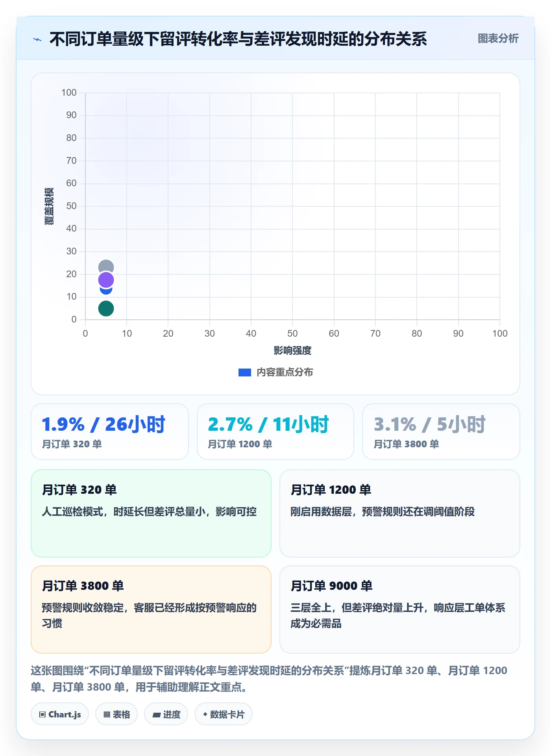Click the "Chart.js" tag

[60, 714]
